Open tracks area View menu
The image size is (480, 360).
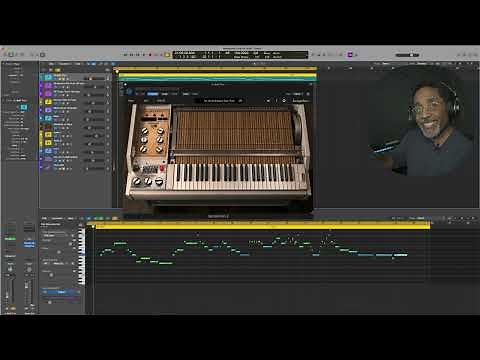click(78, 64)
